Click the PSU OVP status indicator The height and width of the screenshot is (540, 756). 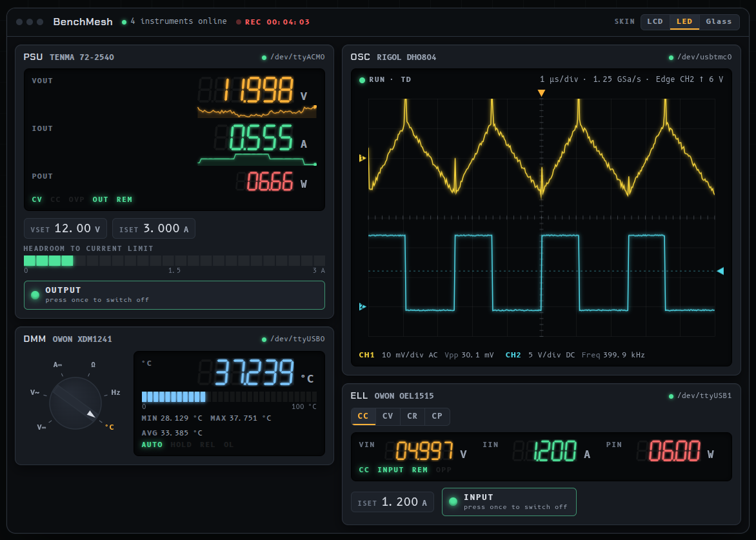coord(76,199)
